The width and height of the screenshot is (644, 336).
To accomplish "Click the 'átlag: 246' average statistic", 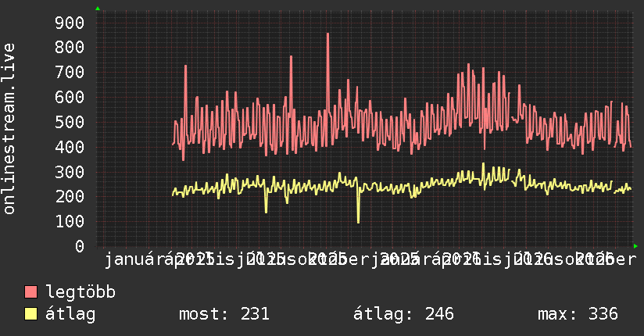I will pyautogui.click(x=403, y=314).
